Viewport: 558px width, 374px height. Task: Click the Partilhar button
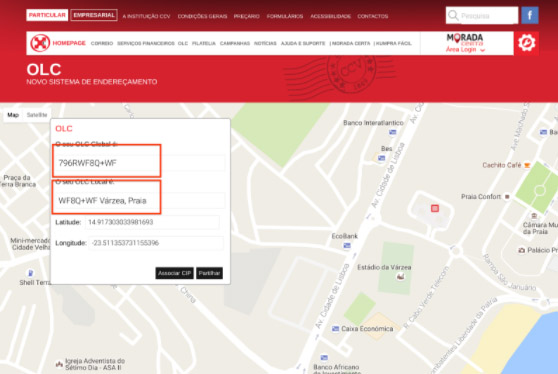point(209,273)
